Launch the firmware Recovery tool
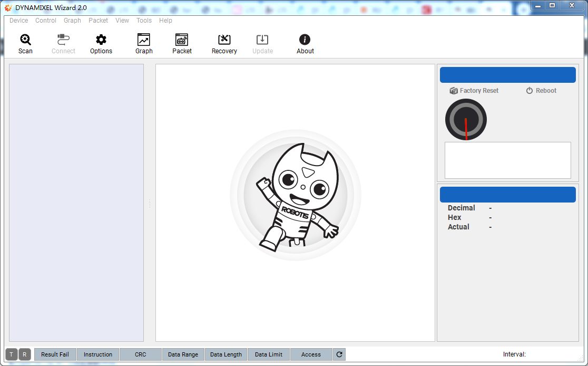This screenshot has width=588, height=366. pyautogui.click(x=224, y=44)
